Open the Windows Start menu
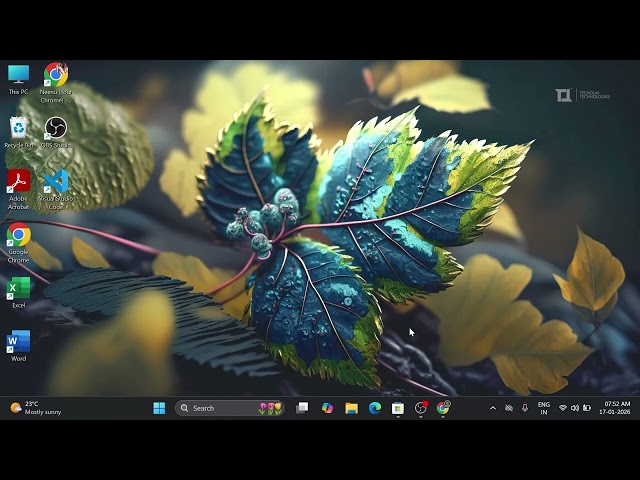The image size is (640, 480). pyautogui.click(x=159, y=408)
